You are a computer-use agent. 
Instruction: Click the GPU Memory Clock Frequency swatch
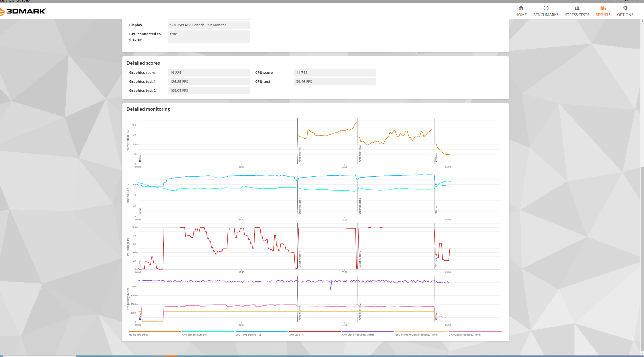[421, 331]
